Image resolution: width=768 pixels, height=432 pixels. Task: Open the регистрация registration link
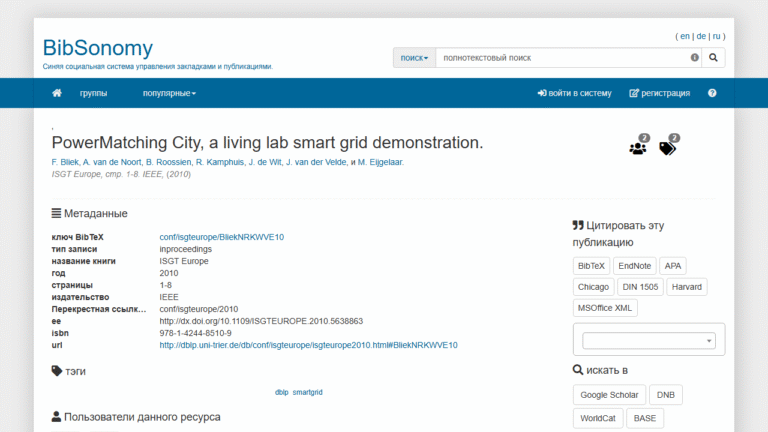coord(659,93)
